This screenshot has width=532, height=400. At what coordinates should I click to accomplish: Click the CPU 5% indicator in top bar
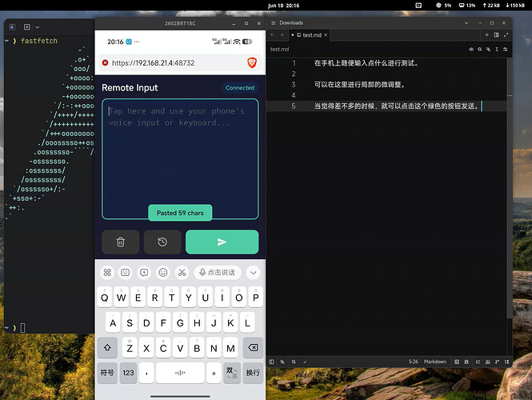(443, 6)
